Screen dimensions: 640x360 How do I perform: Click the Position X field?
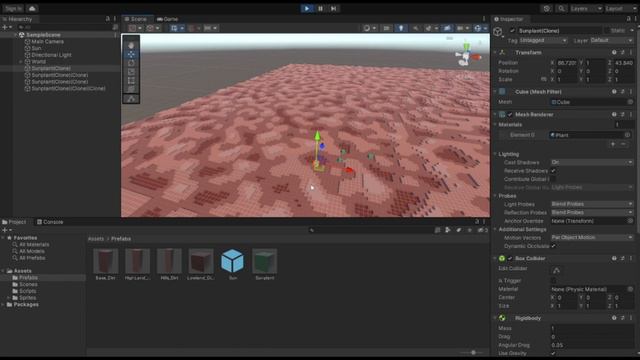pos(567,63)
